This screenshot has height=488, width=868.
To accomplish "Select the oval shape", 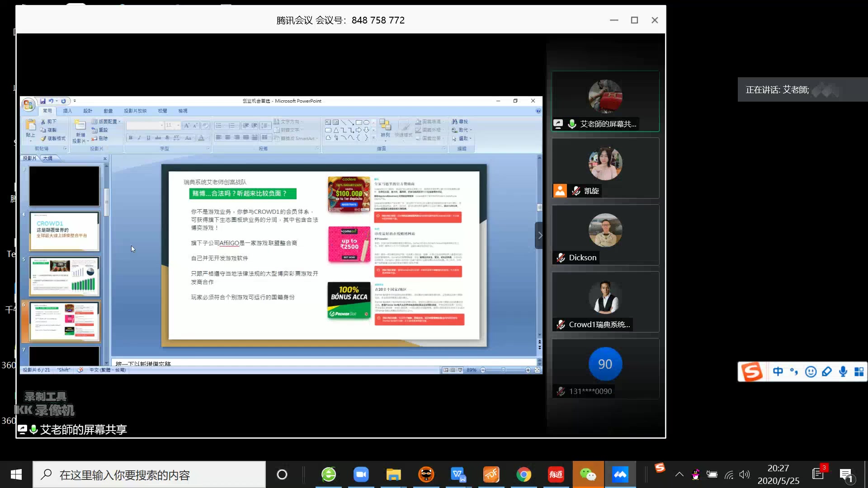I will pos(366,122).
